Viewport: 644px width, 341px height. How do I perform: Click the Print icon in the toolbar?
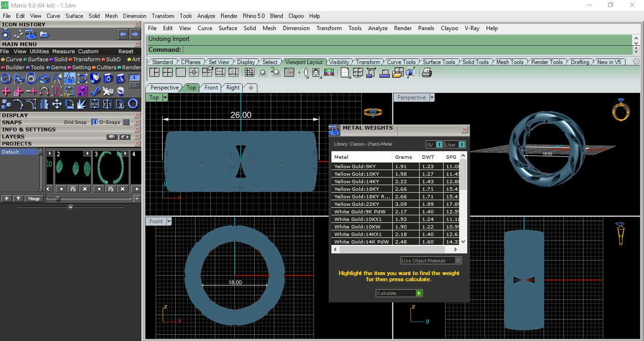tap(427, 73)
